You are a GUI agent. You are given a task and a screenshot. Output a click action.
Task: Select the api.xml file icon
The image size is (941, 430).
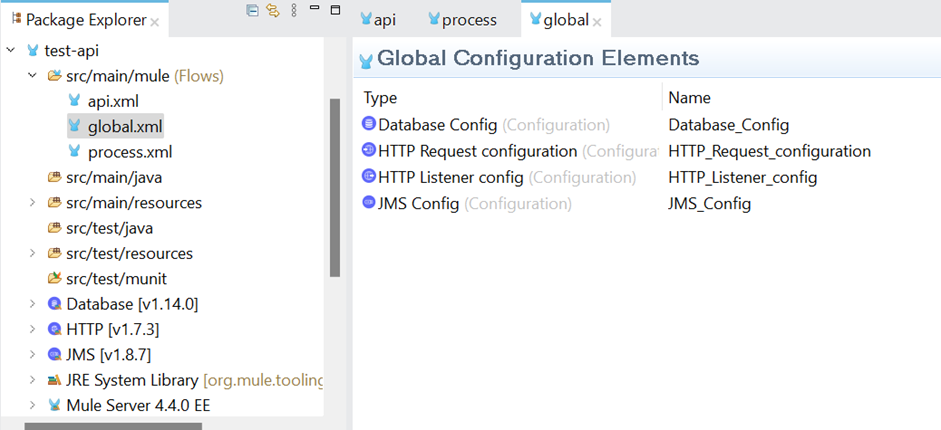[74, 101]
